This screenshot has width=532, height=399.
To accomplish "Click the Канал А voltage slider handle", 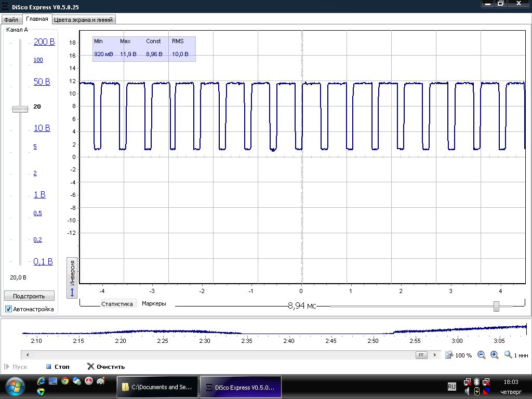I will (x=20, y=109).
